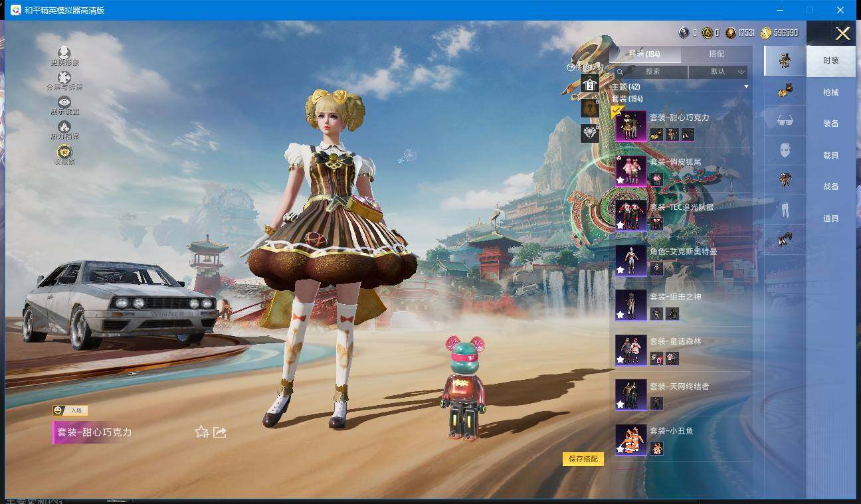Select the 俏皮狐尾 outfit thumbnail
Image resolution: width=861 pixels, height=504 pixels.
coord(630,171)
